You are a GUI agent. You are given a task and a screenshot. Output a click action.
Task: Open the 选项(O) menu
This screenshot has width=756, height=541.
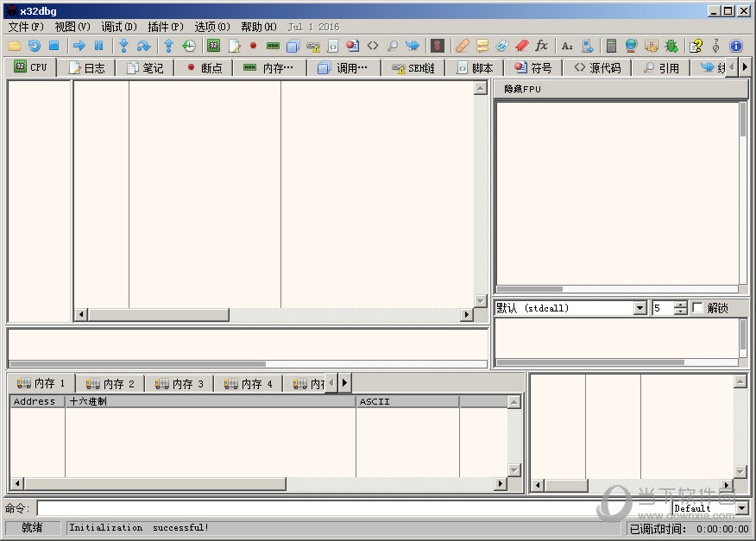(212, 27)
